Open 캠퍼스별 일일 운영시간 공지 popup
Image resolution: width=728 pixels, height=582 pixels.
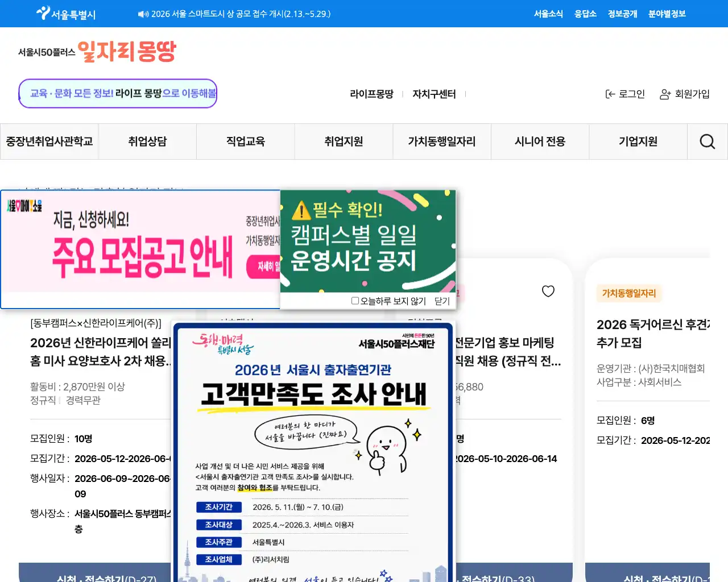point(368,241)
